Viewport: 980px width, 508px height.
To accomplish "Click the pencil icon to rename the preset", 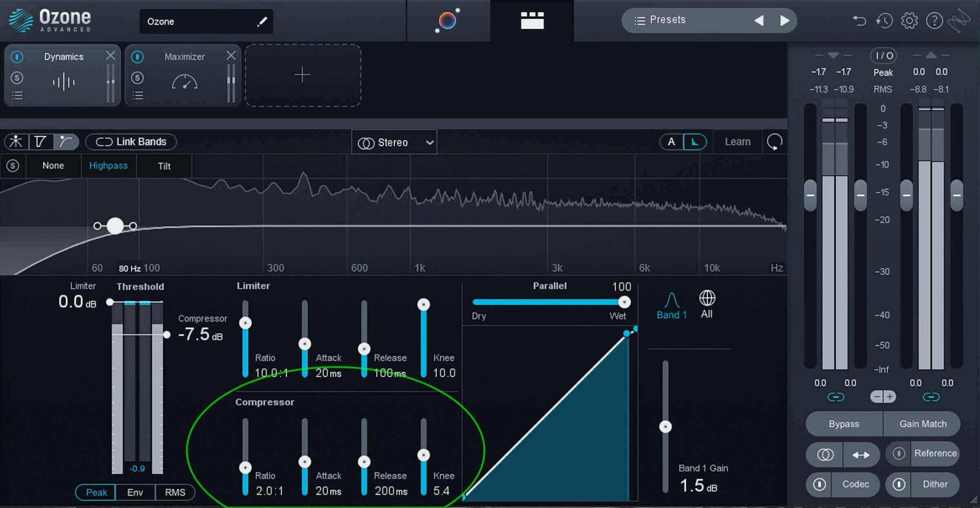I will point(262,22).
